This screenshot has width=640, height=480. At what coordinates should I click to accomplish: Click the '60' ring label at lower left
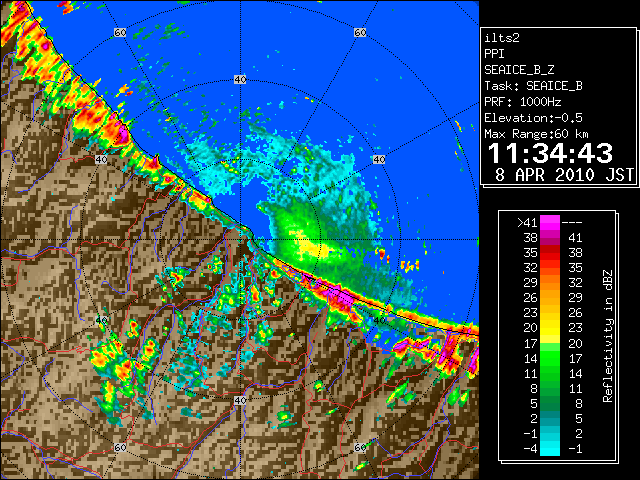(120, 448)
